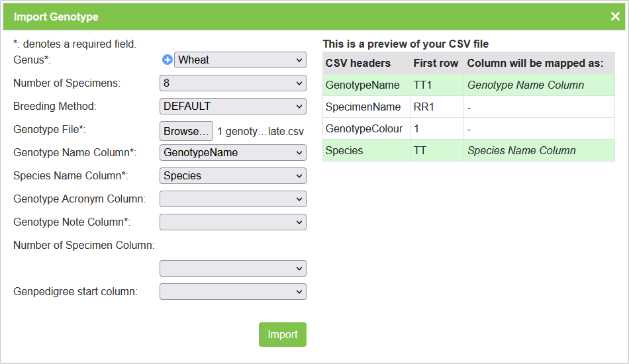Expand the Number of Specimens dropdown
The height and width of the screenshot is (364, 629).
coord(232,83)
